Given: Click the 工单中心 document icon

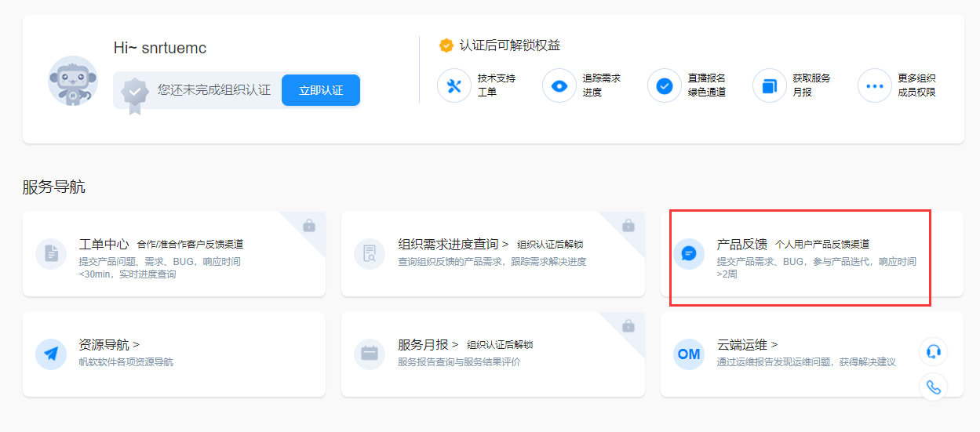Looking at the screenshot, I should click(x=51, y=253).
